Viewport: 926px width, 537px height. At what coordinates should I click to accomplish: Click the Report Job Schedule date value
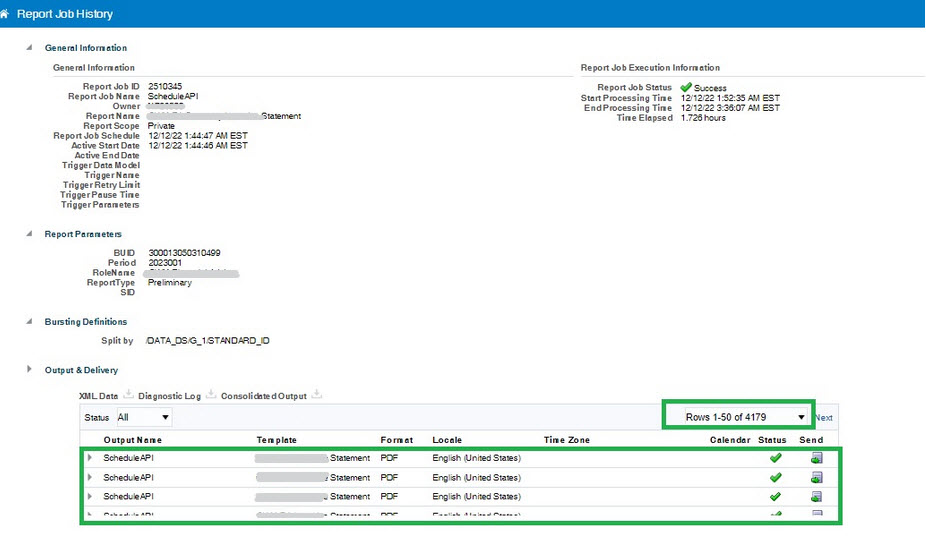coord(198,136)
